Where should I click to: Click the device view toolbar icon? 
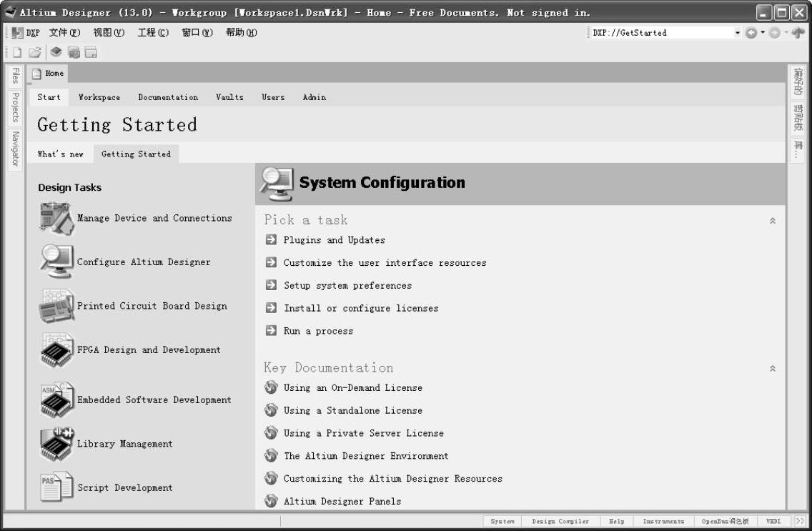coord(56,51)
